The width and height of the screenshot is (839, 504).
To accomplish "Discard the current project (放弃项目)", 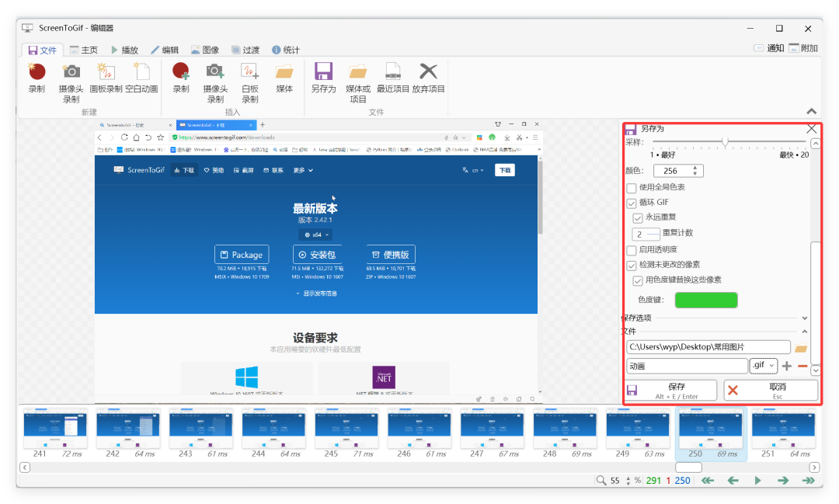I will click(428, 78).
